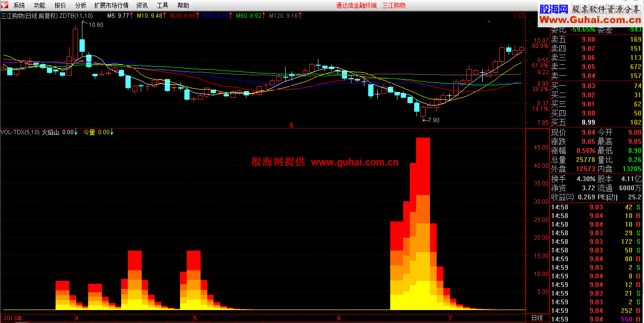Click the 80.9% retracement level label

540,46
